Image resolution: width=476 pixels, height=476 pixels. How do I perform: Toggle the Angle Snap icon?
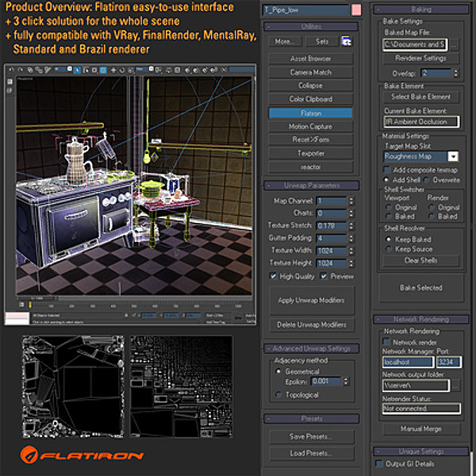coord(195,71)
